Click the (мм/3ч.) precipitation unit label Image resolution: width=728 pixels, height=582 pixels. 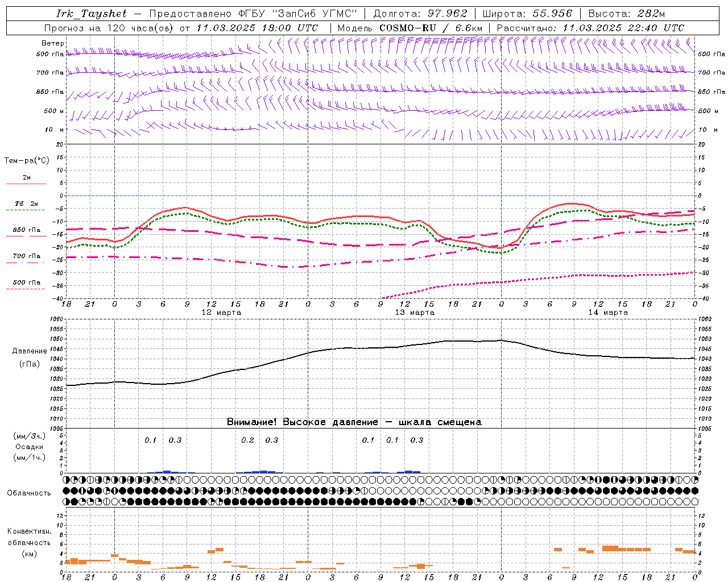tap(30, 436)
